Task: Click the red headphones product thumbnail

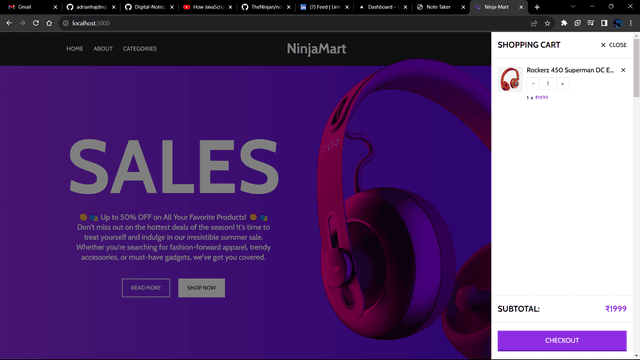Action: point(510,79)
